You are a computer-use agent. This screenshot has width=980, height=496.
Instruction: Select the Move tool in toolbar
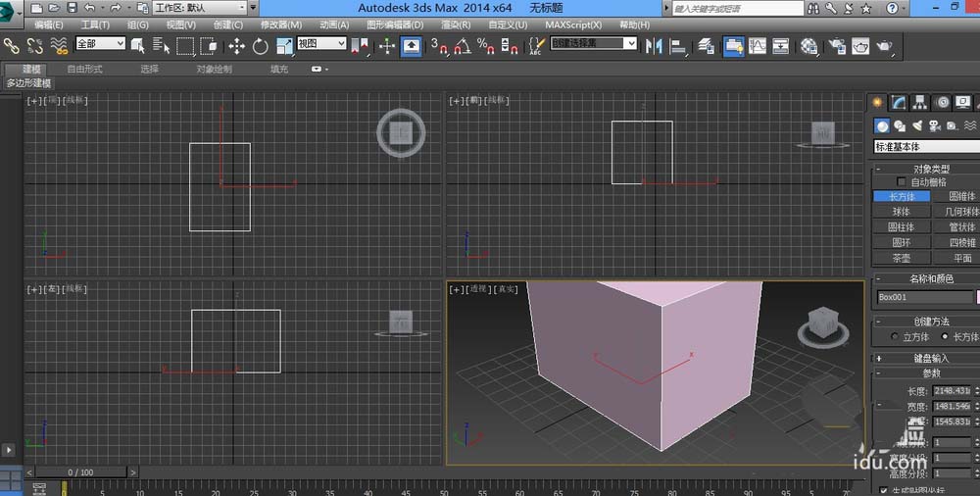tap(237, 45)
